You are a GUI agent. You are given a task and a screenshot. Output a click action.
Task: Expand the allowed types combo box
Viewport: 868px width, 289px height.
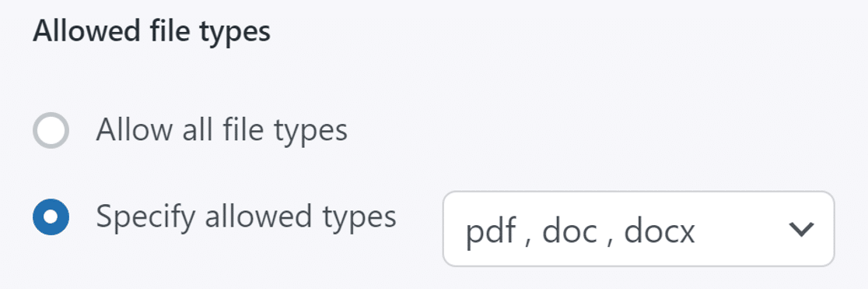[639, 228]
